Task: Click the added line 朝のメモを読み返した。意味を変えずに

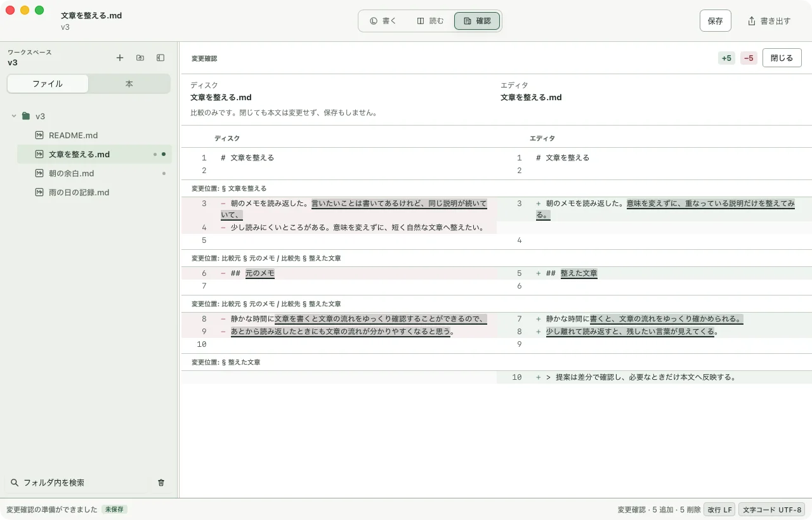Action: pos(654,209)
